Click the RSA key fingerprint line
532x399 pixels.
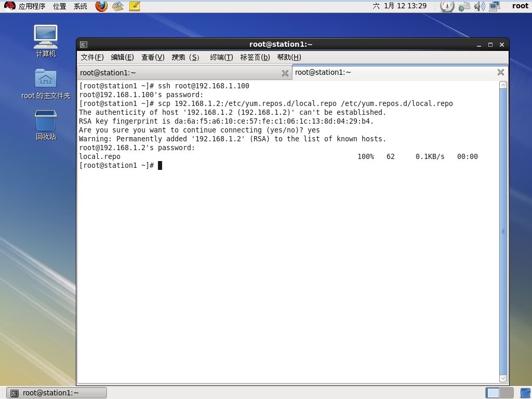coord(226,121)
